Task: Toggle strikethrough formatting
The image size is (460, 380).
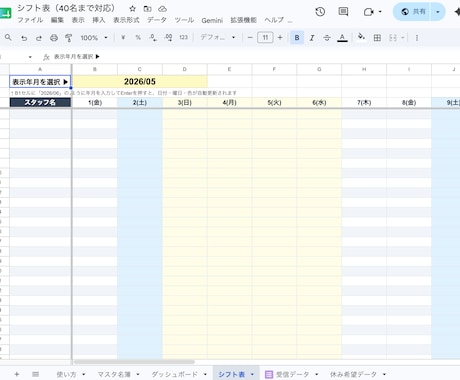Action: pyautogui.click(x=327, y=38)
